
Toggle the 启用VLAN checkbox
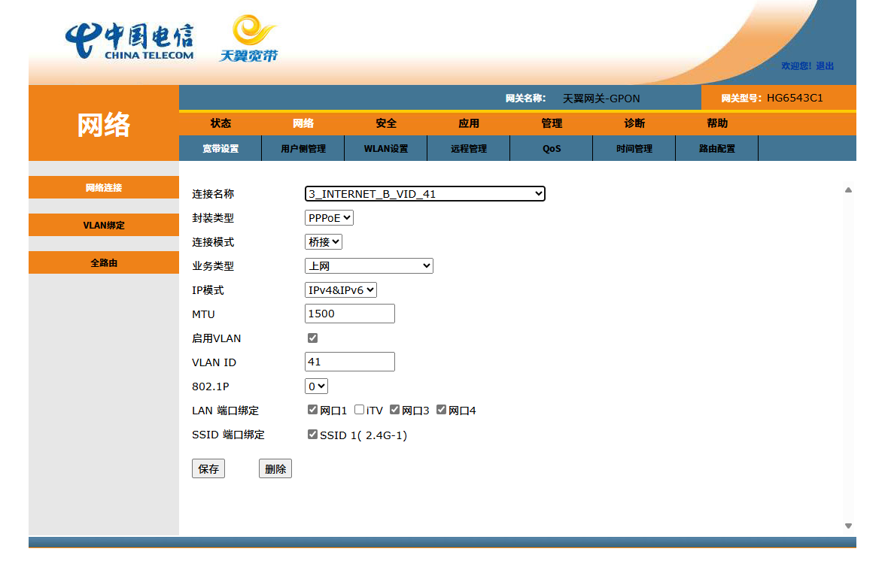pyautogui.click(x=312, y=338)
